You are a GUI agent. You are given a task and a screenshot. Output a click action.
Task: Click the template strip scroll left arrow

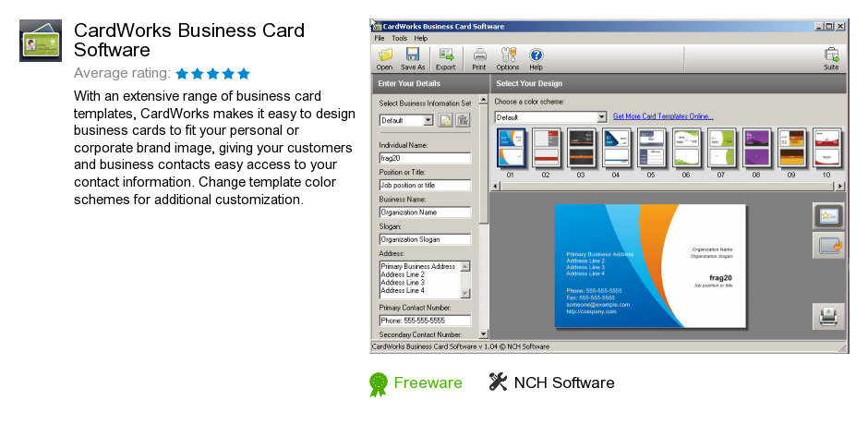click(496, 187)
